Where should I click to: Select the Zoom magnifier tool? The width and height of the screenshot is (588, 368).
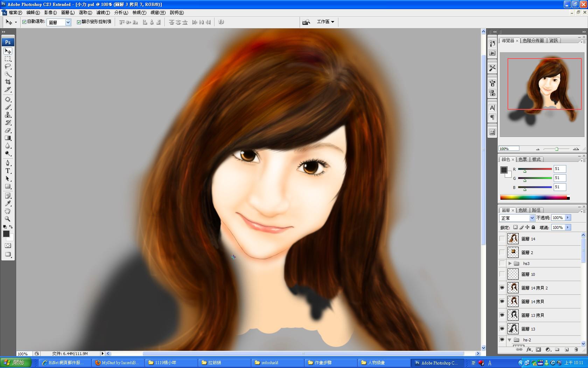(x=8, y=219)
